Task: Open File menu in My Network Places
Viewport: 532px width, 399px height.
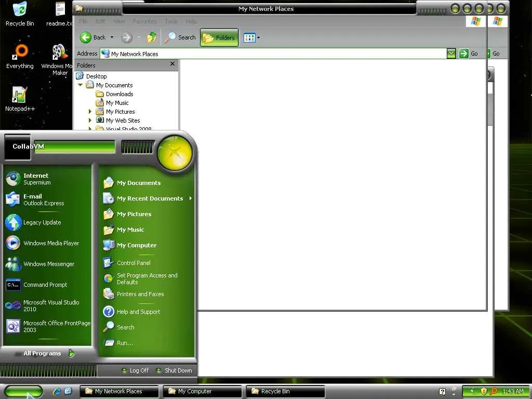Action: (x=83, y=21)
